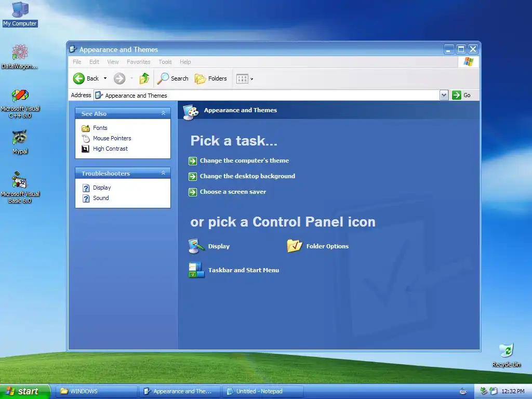The image size is (532, 399).
Task: Open the Fonts link in See Also
Action: point(100,128)
